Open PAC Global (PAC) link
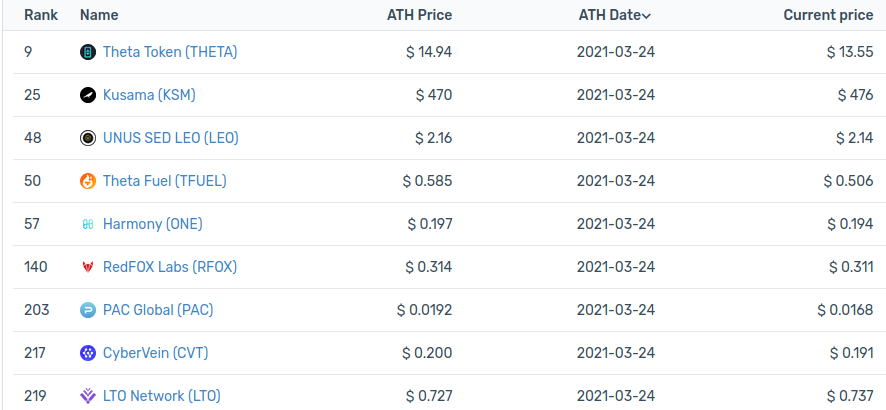This screenshot has width=886, height=410. pos(158,309)
